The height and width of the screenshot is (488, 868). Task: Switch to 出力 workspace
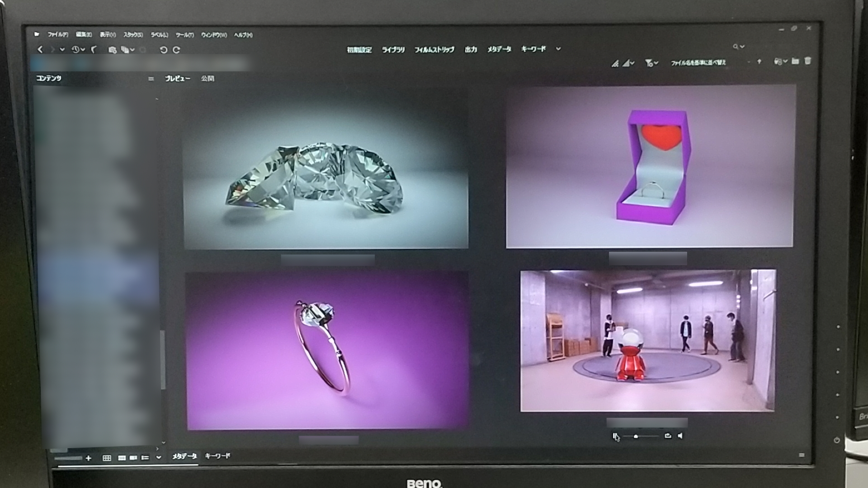[x=471, y=49]
